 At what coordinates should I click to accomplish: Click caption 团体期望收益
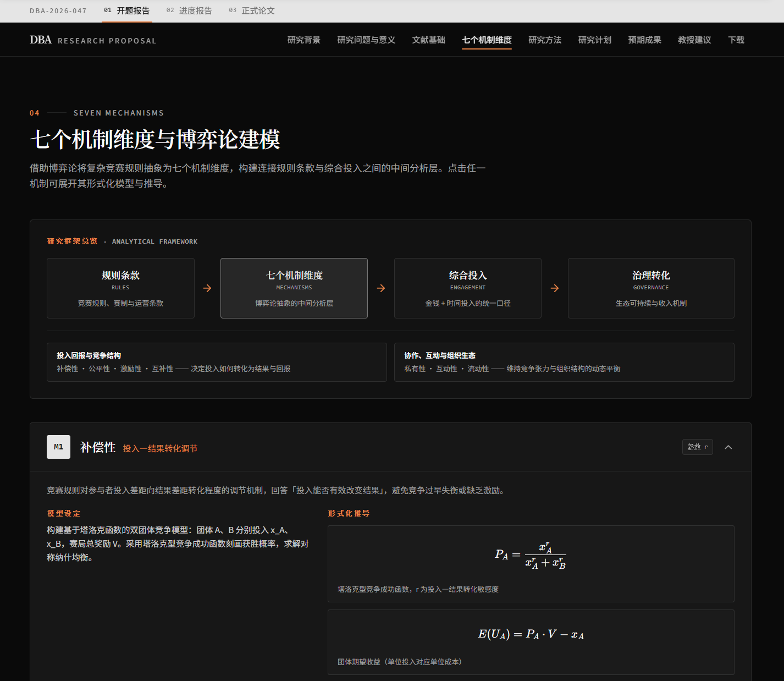(x=400, y=662)
